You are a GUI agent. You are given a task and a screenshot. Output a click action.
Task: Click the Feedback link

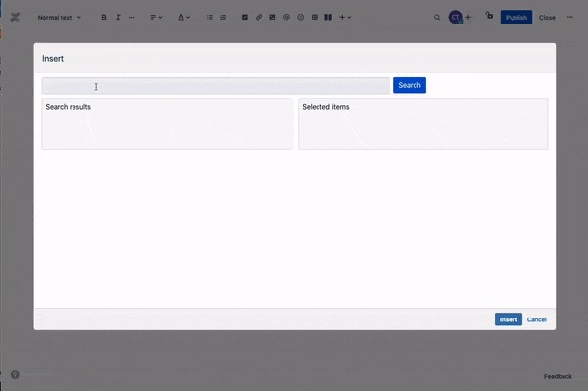coord(558,376)
